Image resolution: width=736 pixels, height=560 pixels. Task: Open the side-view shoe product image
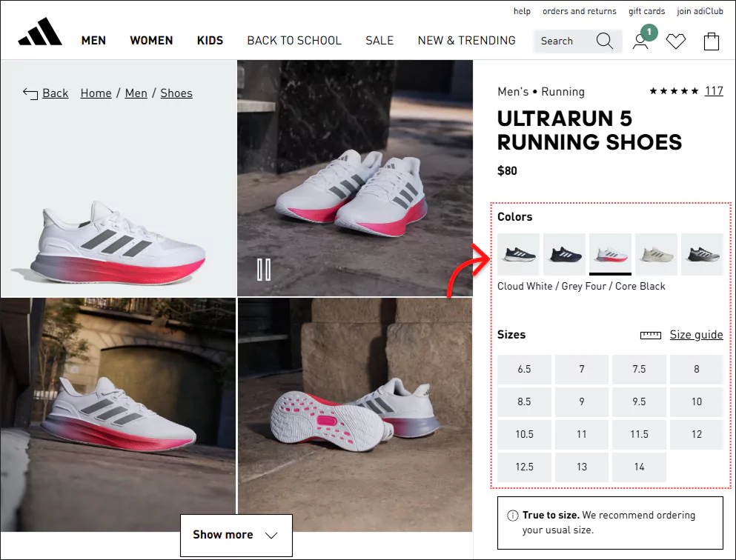pos(119,179)
